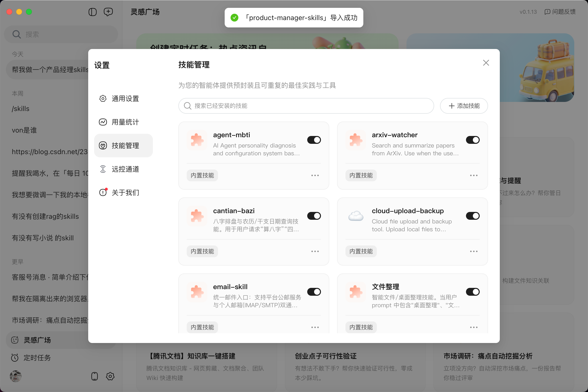Open more options for agent-mbti

[315, 175]
